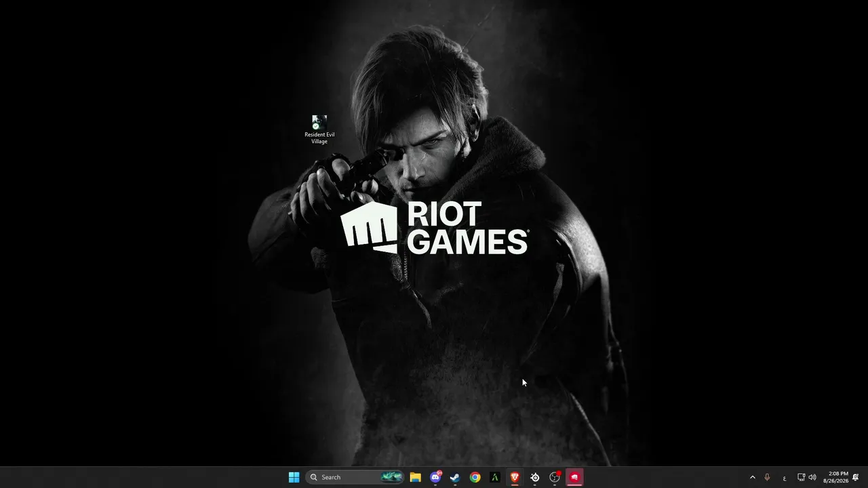Screen dimensions: 868x488
Task: Launch Steam from the taskbar
Action: 455,477
